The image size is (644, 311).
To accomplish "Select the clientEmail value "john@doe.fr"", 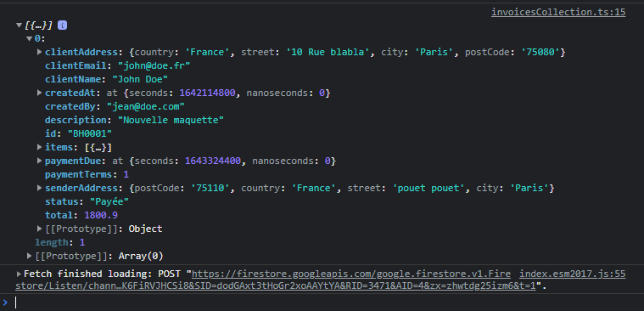I will (x=154, y=65).
